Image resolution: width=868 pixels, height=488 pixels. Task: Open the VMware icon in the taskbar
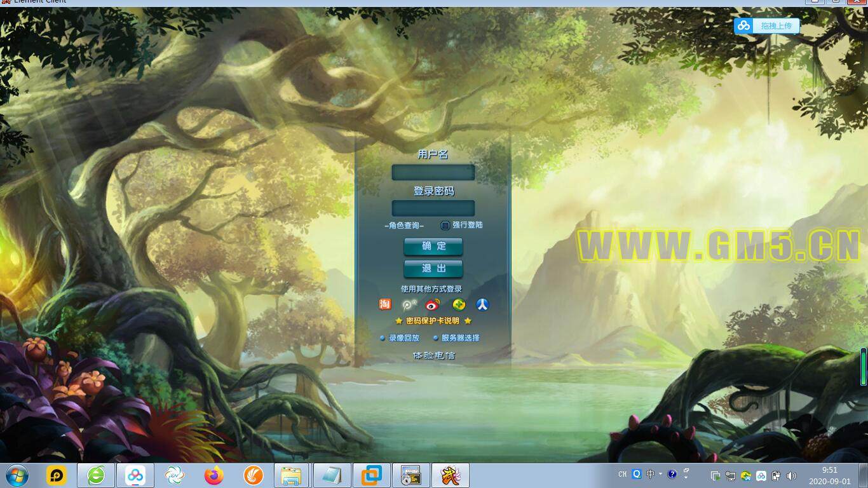(372, 475)
